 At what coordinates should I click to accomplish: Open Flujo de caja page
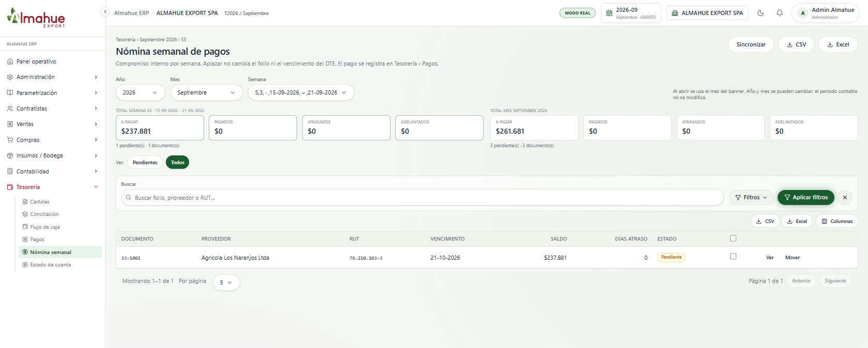point(60,227)
